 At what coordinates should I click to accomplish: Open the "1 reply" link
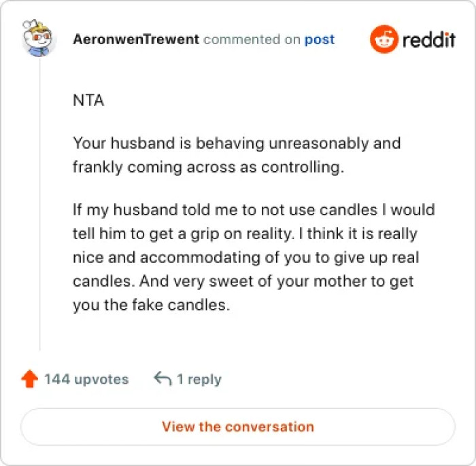tap(199, 379)
